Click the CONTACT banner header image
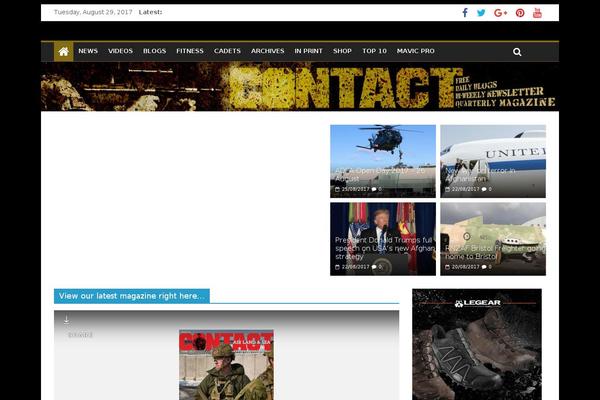 (x=300, y=87)
